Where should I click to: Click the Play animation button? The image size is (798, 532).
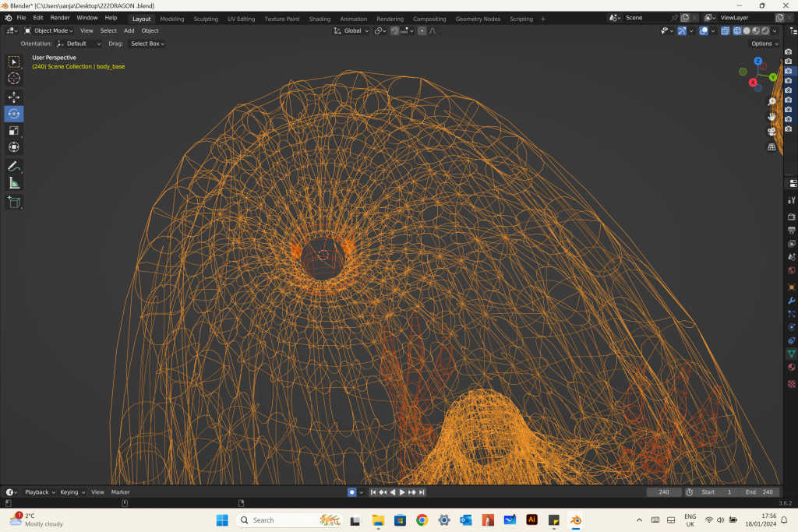click(402, 492)
